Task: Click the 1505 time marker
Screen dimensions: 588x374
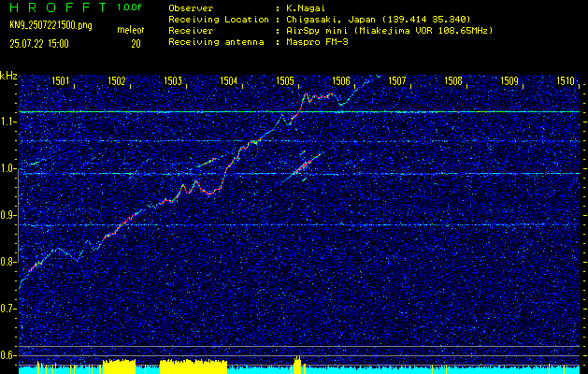Action: coord(285,80)
